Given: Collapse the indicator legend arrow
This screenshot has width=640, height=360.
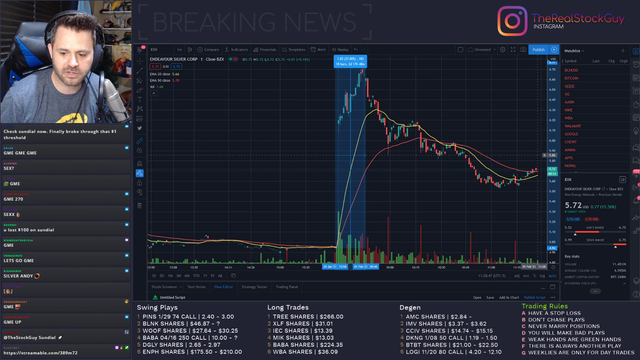Looking at the screenshot, I should [153, 93].
